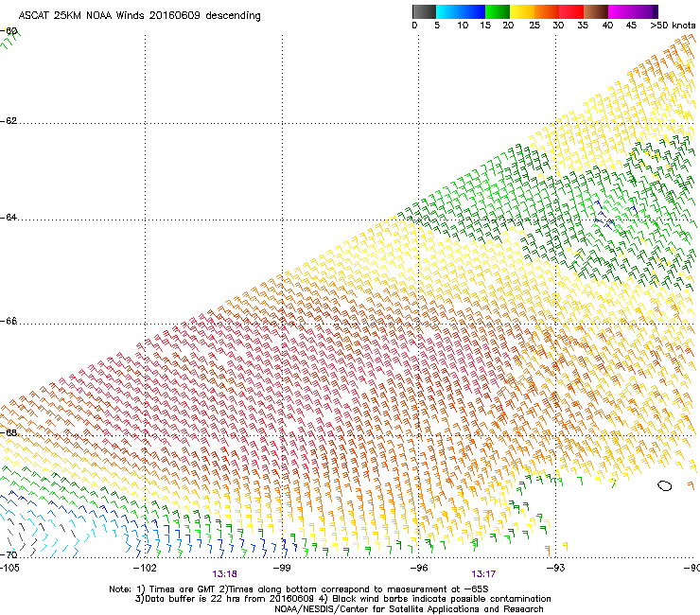Click the green 15-20 knots color segment
This screenshot has width=700, height=615.
498,11
